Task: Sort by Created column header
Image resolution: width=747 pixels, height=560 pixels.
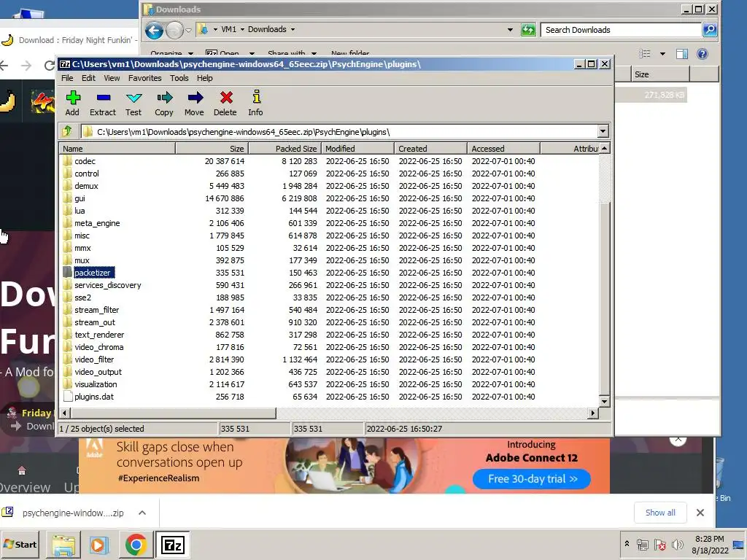Action: 430,149
